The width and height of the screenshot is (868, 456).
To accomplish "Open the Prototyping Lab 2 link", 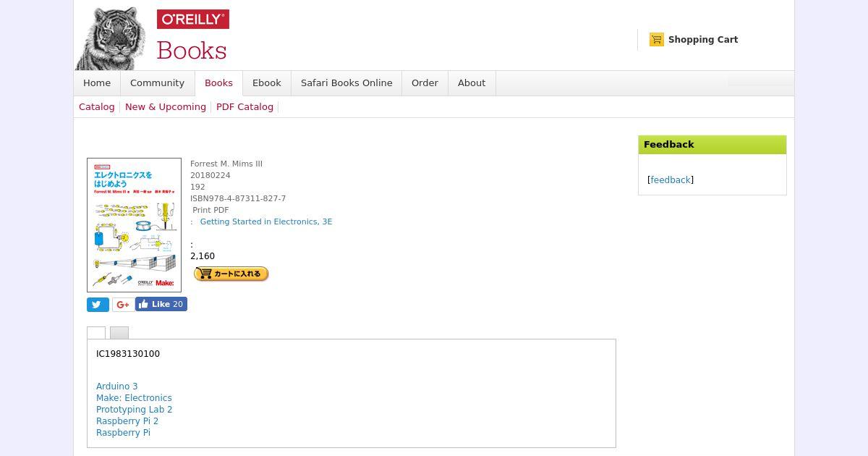I will click(135, 410).
